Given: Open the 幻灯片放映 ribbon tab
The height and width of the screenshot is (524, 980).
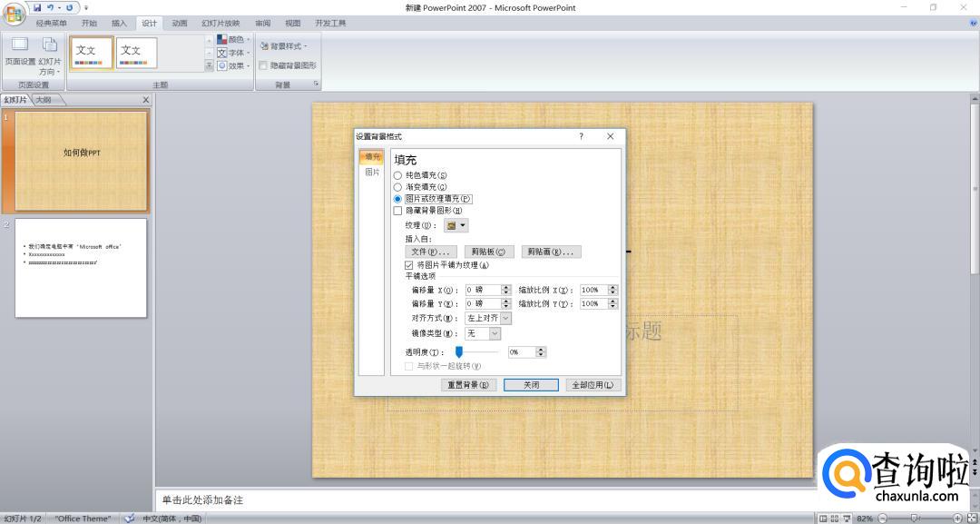Looking at the screenshot, I should point(220,23).
